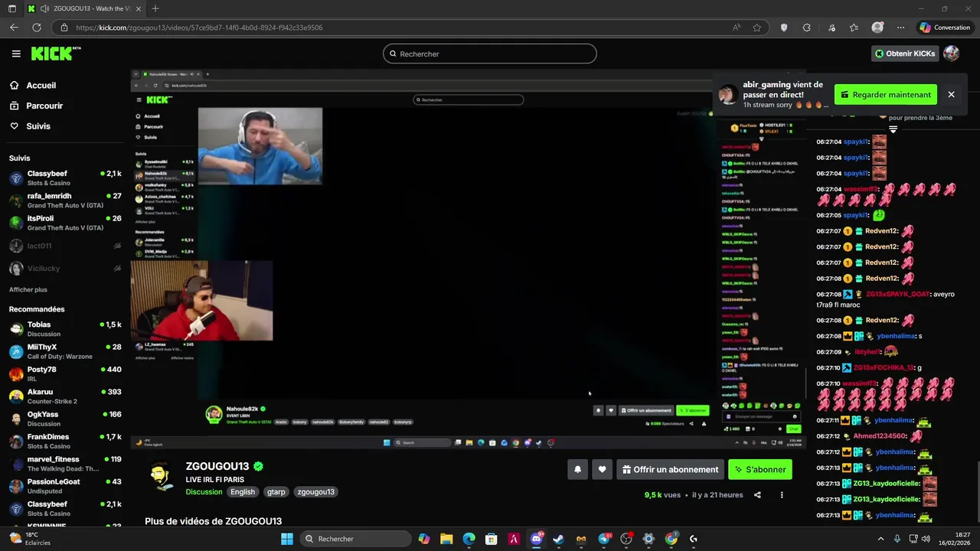Viewport: 980px width, 551px height.
Task: Dismiss the abir_gaming live notification
Action: pos(951,95)
